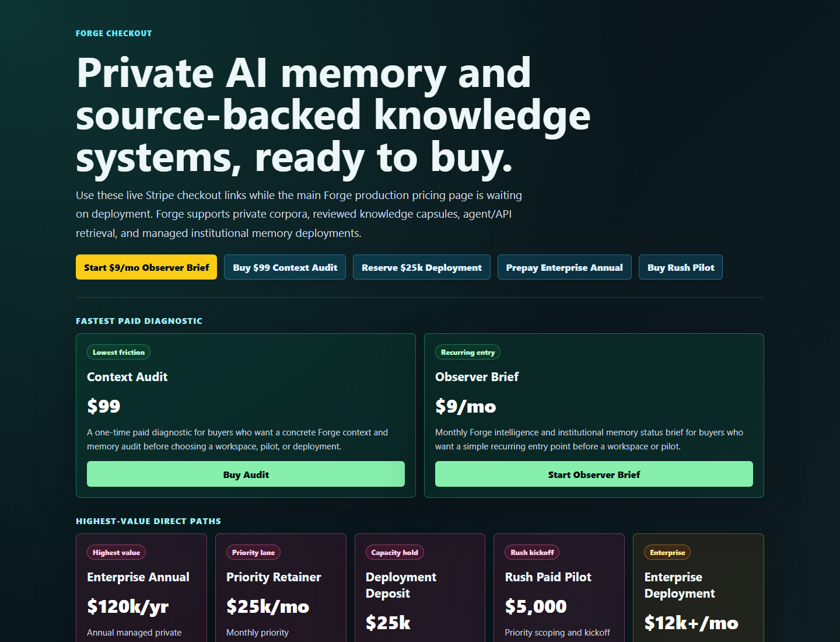Click the 'Priority Retainer' card title
The height and width of the screenshot is (642, 840).
tap(274, 577)
